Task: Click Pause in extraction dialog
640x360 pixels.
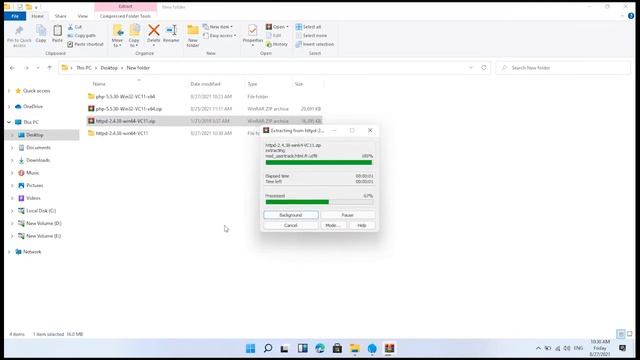Action: click(348, 215)
